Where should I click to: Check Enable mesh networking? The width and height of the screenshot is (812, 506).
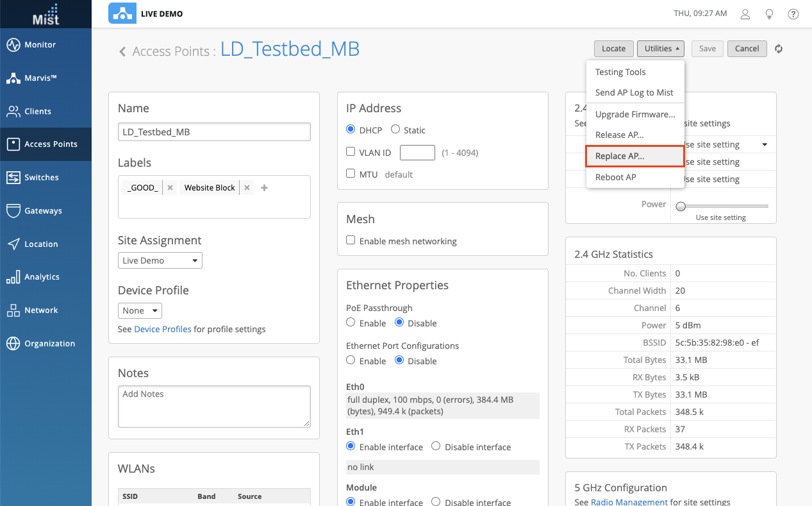click(x=351, y=241)
